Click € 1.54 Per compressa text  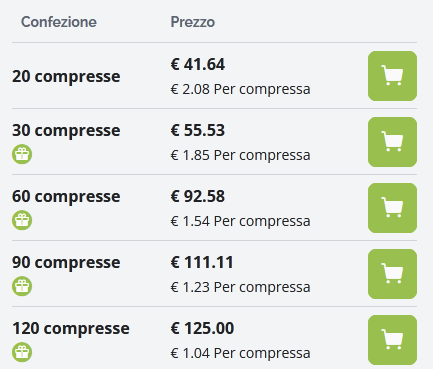pos(240,221)
